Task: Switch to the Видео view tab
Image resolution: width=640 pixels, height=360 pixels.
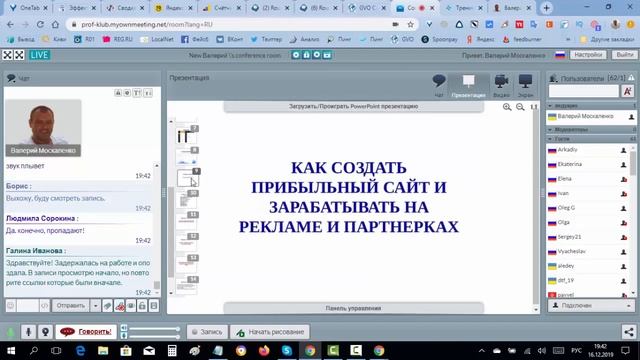Action: [501, 85]
